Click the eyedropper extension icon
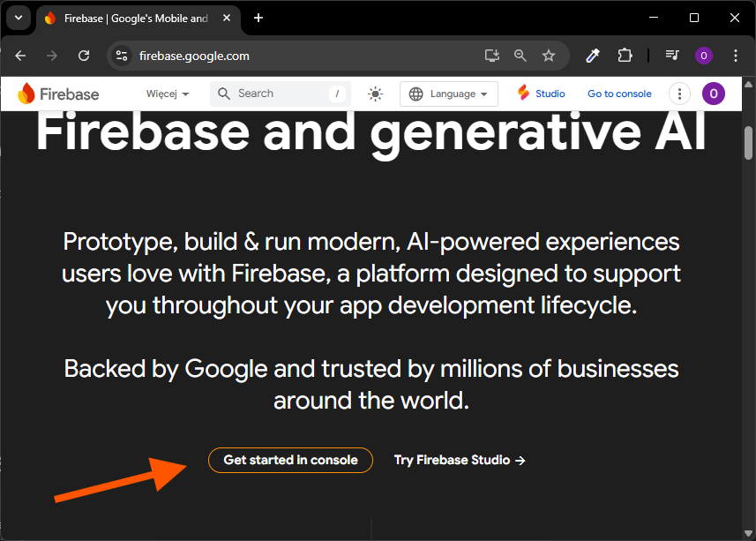Screen dimensions: 756x541 tap(593, 56)
